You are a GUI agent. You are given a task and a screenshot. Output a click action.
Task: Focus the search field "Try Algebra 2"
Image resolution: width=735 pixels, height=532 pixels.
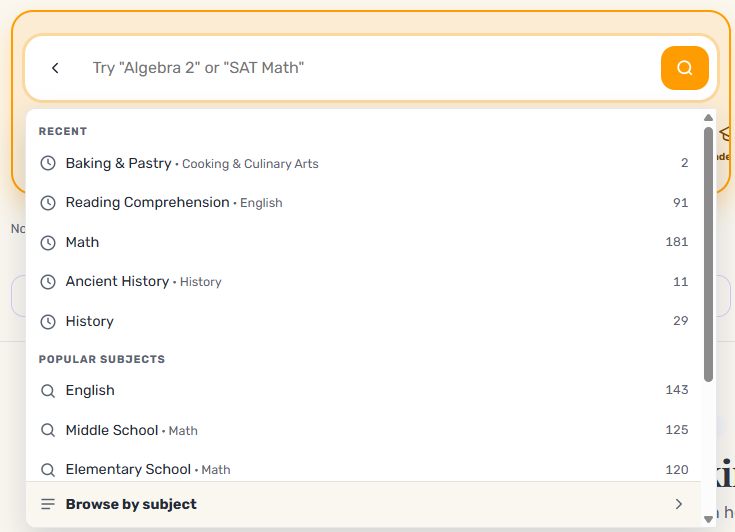pyautogui.click(x=370, y=68)
